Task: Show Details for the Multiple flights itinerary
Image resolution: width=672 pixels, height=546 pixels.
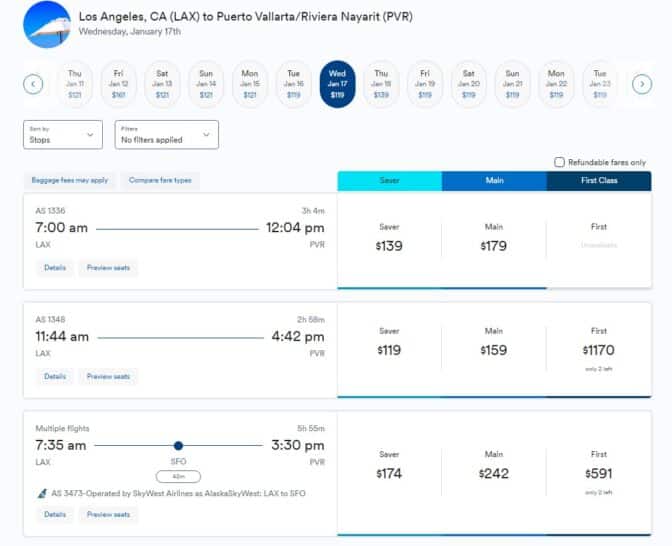Action: coord(55,514)
